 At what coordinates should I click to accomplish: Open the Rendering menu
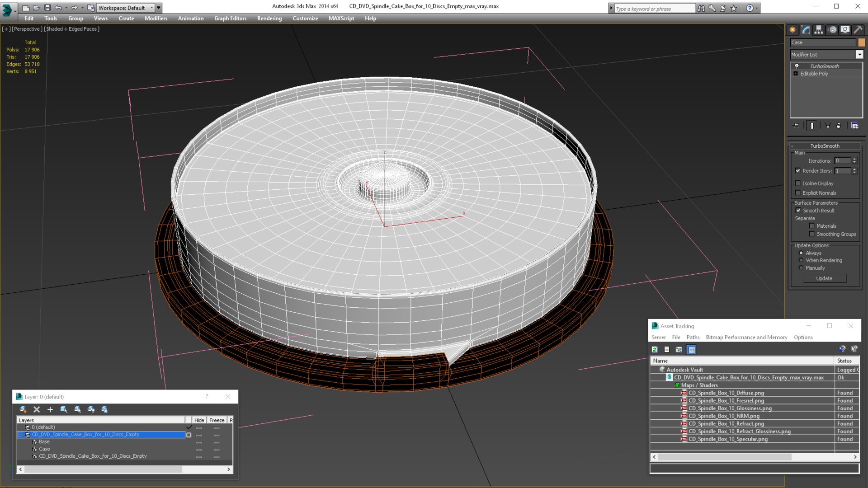[x=269, y=19]
